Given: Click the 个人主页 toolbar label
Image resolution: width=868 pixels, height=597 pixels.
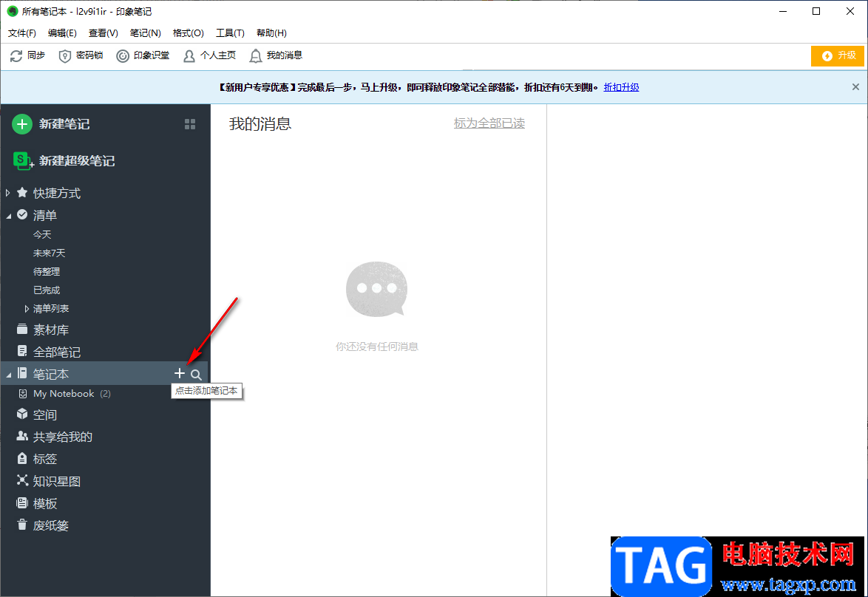Looking at the screenshot, I should tap(217, 55).
